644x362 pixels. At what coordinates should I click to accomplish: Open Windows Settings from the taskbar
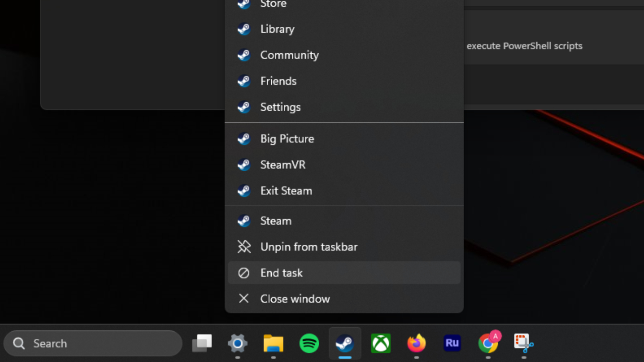237,343
